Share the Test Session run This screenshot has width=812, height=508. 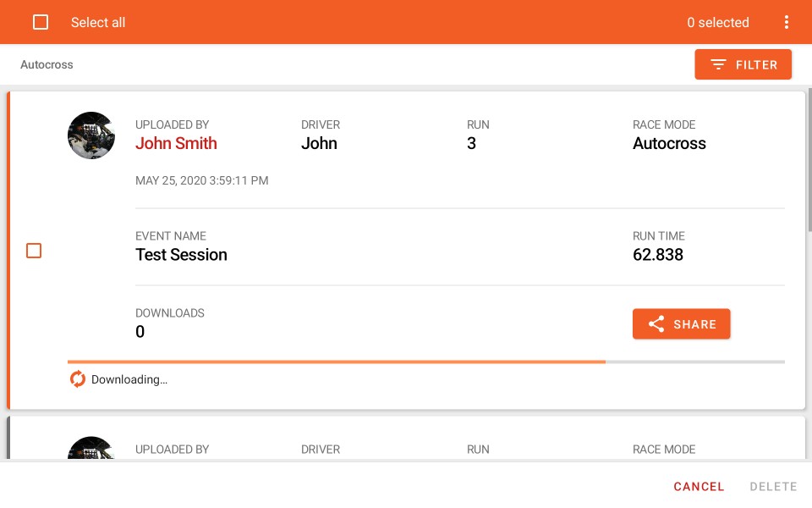[681, 324]
